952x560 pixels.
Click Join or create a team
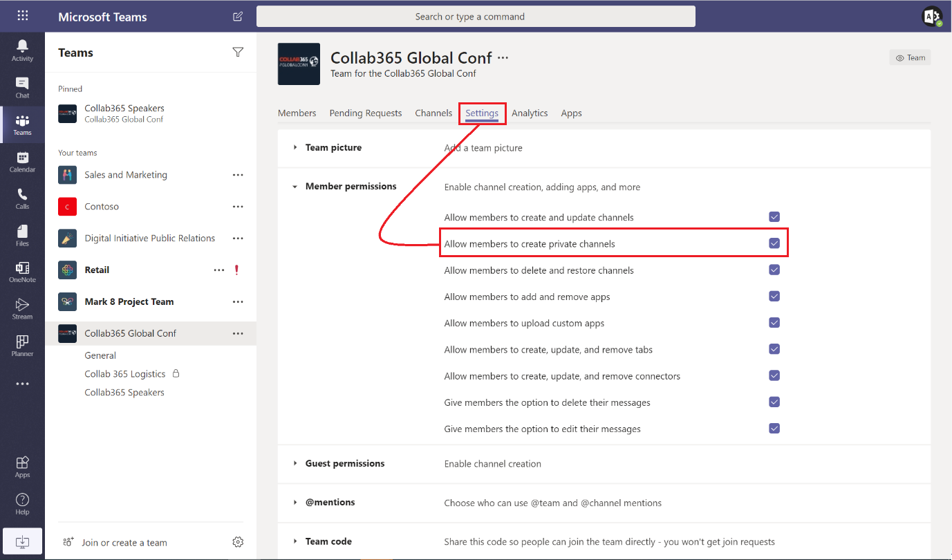[115, 543]
